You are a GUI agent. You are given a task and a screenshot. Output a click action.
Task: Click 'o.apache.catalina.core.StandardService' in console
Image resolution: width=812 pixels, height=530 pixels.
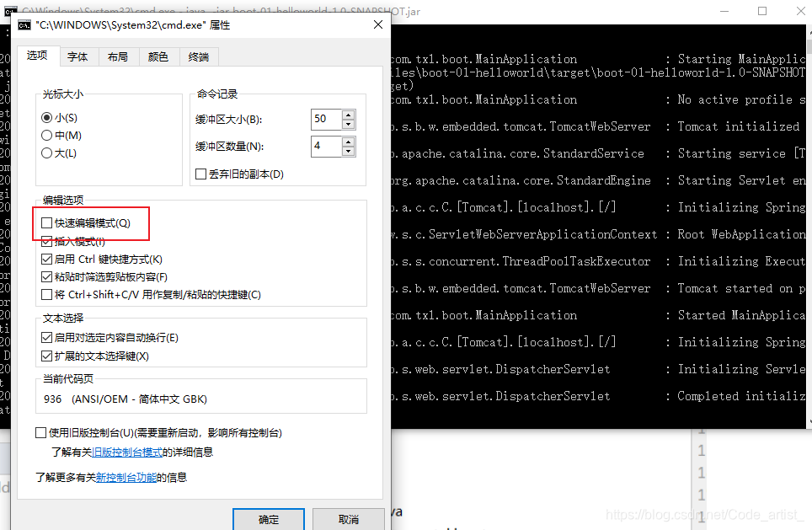[x=517, y=154]
